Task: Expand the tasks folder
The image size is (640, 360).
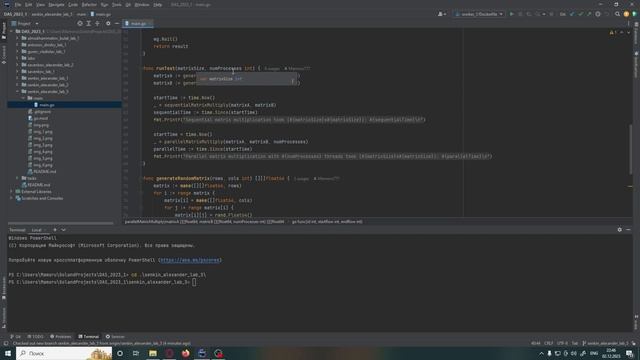Action: pyautogui.click(x=17, y=178)
